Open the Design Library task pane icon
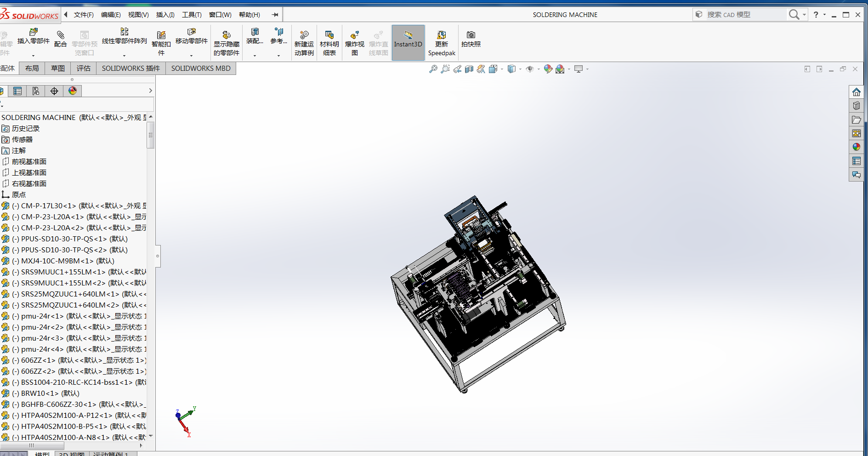This screenshot has height=456, width=868. coord(856,106)
